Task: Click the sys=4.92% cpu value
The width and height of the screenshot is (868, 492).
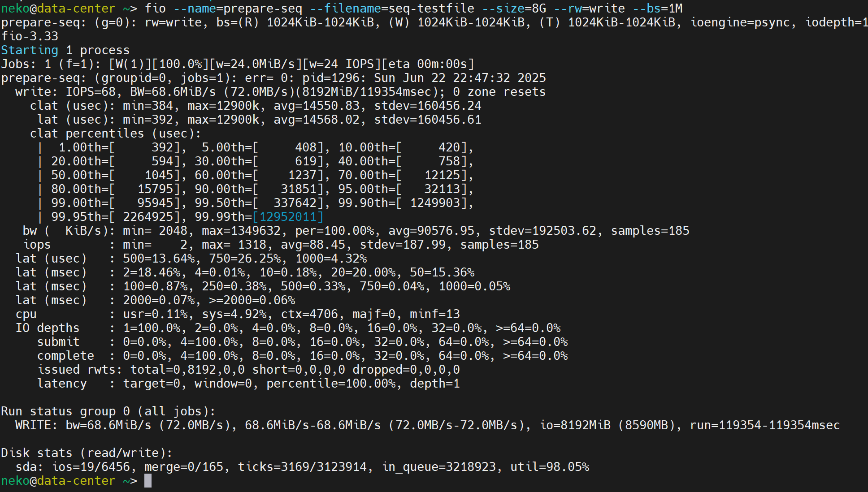Action: point(234,314)
